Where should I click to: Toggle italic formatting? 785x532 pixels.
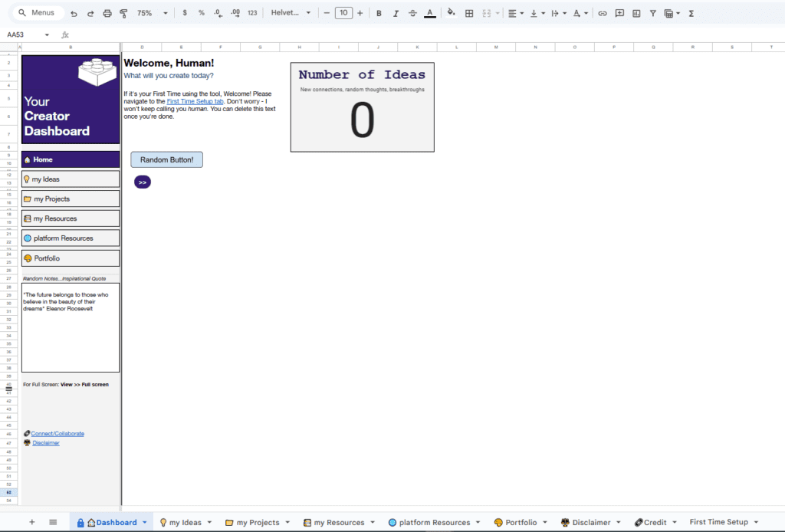pos(396,14)
